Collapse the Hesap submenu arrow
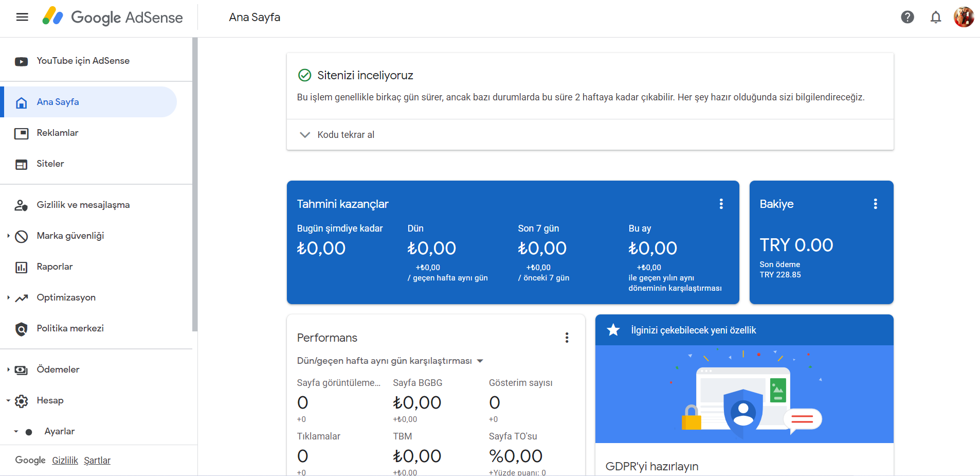 8,400
